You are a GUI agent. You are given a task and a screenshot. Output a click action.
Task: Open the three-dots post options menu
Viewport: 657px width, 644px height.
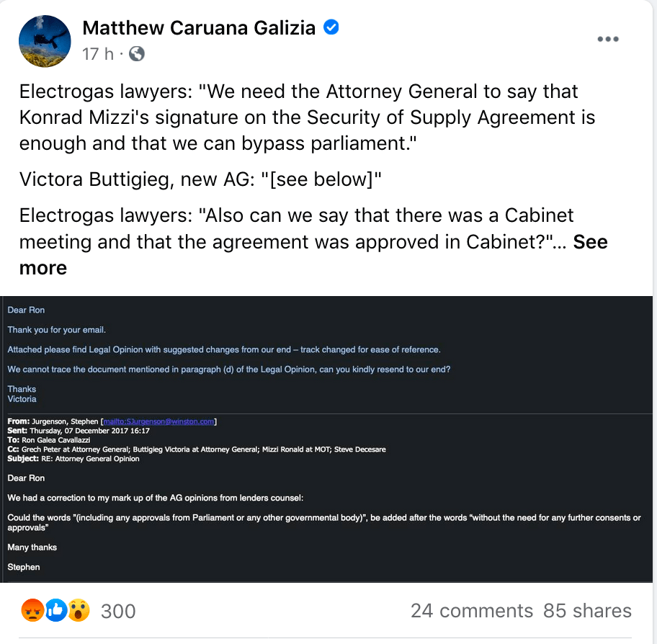tap(608, 39)
